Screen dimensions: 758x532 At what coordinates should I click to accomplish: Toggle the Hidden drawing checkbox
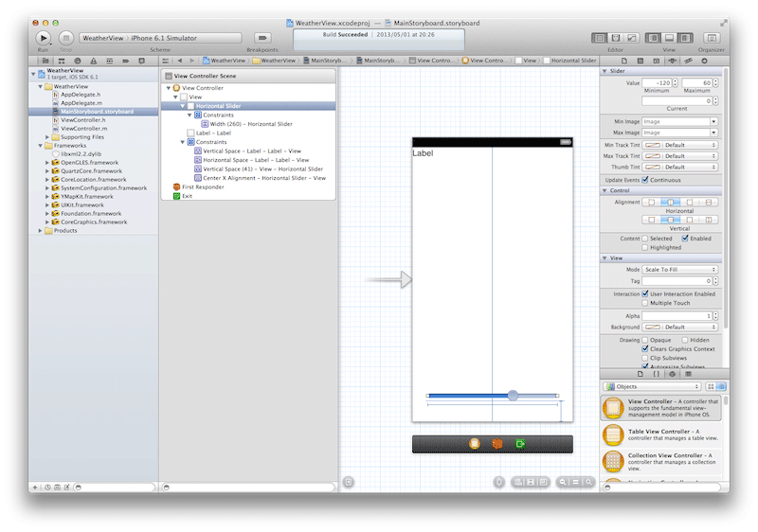685,340
